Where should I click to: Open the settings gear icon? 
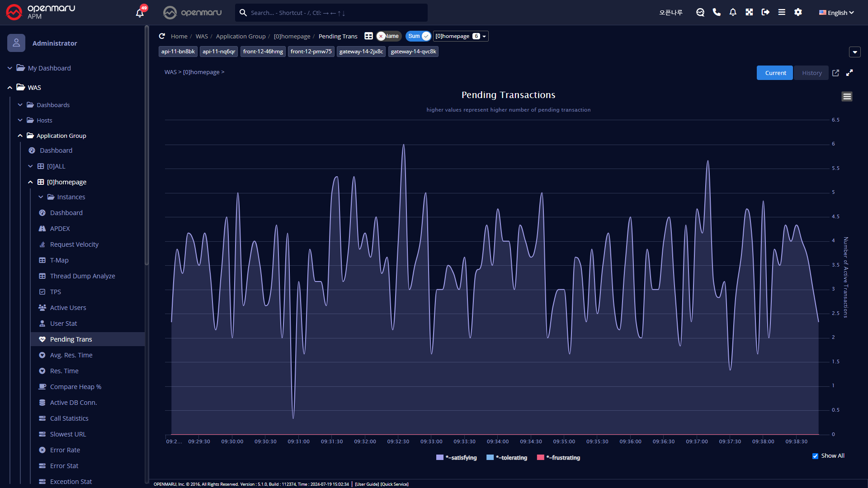[x=798, y=12]
